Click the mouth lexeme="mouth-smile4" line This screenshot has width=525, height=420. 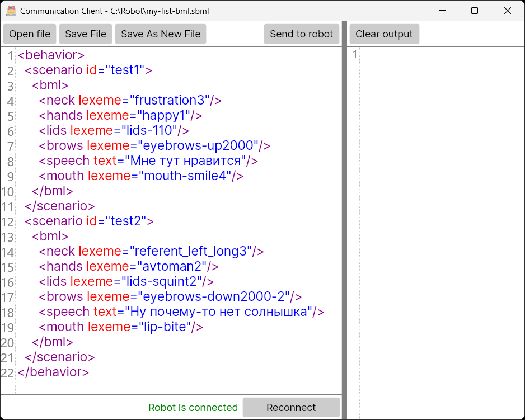141,176
